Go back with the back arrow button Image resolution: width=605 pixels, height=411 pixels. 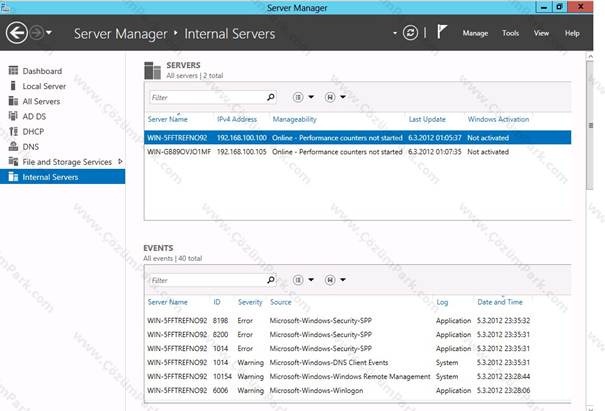[x=17, y=33]
